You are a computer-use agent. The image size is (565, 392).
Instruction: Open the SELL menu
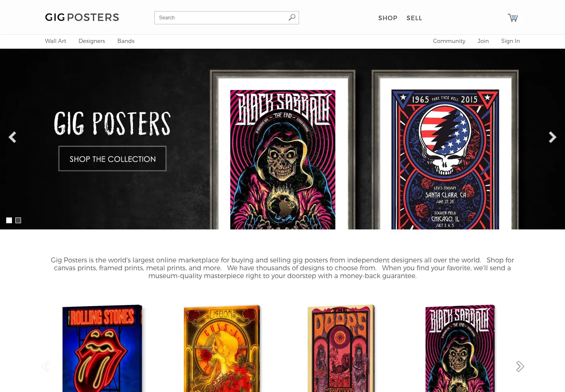414,18
